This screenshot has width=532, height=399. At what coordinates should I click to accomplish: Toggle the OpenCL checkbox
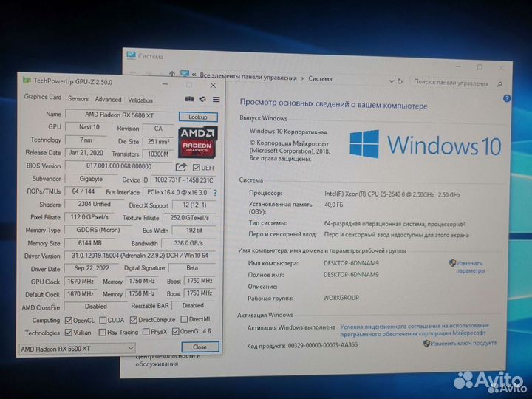68,320
